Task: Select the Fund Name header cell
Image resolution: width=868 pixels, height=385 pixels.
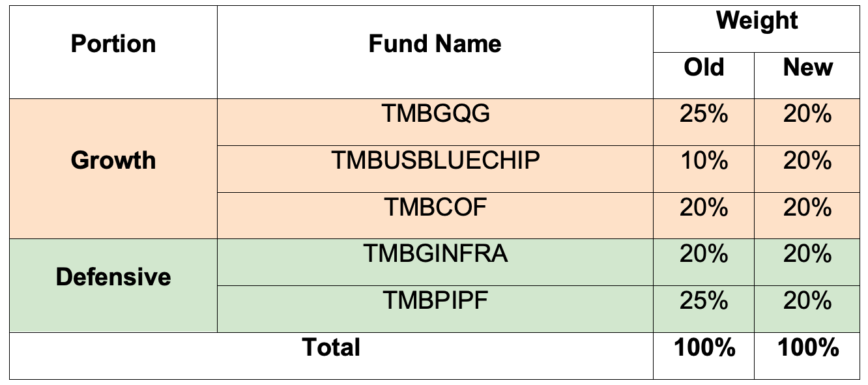Action: click(435, 44)
